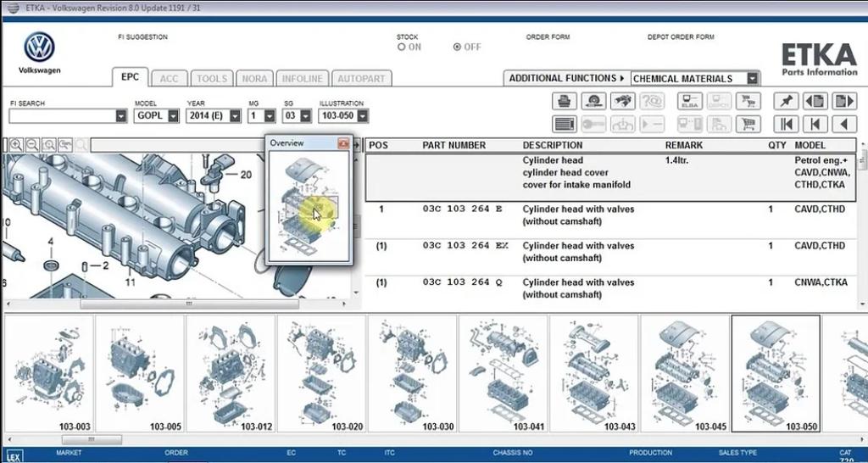The image size is (868, 463).
Task: Open thumbnail illustration 103-012
Action: point(231,374)
